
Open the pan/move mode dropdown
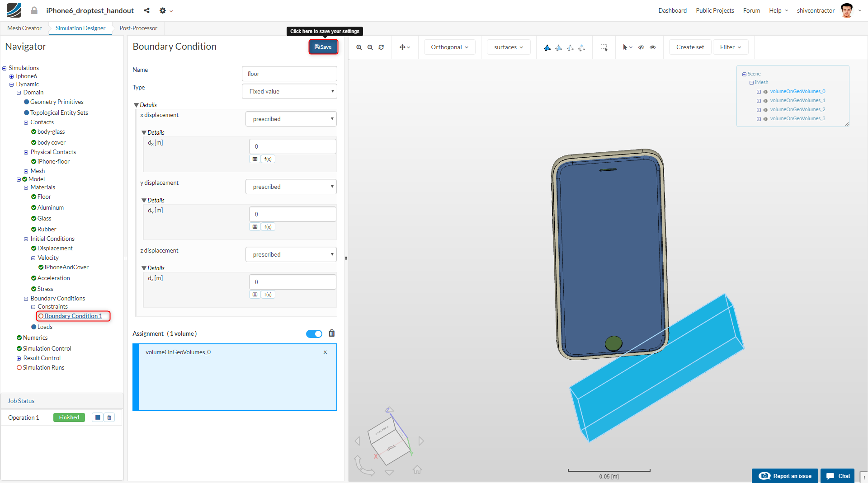click(405, 47)
